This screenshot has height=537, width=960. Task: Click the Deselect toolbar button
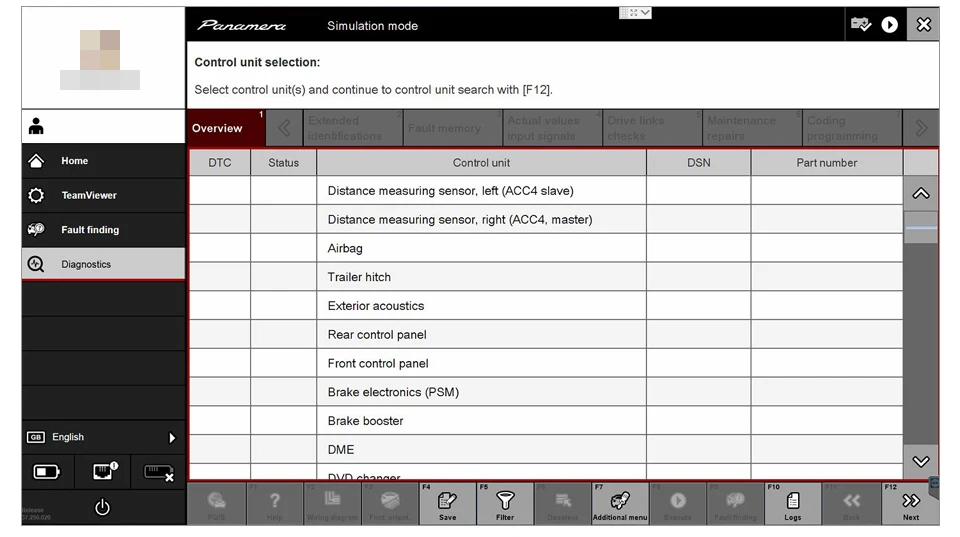pyautogui.click(x=563, y=504)
